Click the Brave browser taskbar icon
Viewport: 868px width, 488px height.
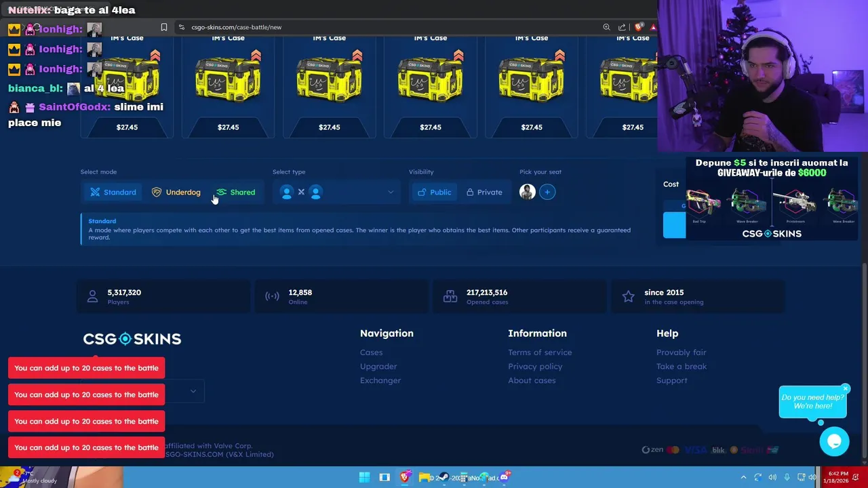[405, 477]
